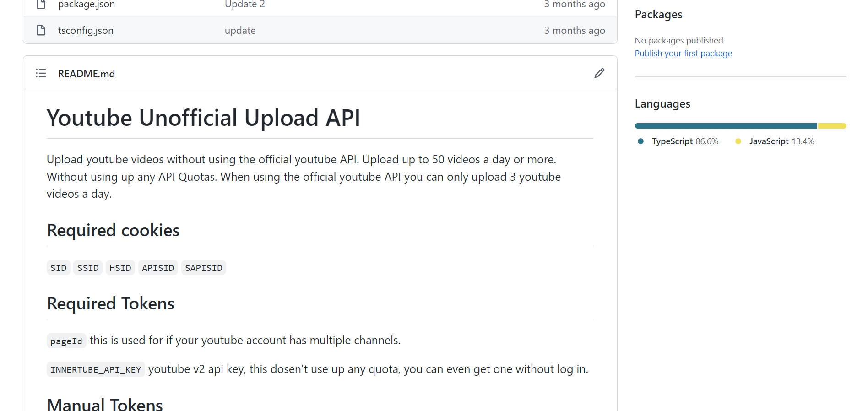
Task: Click the teal TypeScript portion of language bar
Action: pyautogui.click(x=726, y=126)
